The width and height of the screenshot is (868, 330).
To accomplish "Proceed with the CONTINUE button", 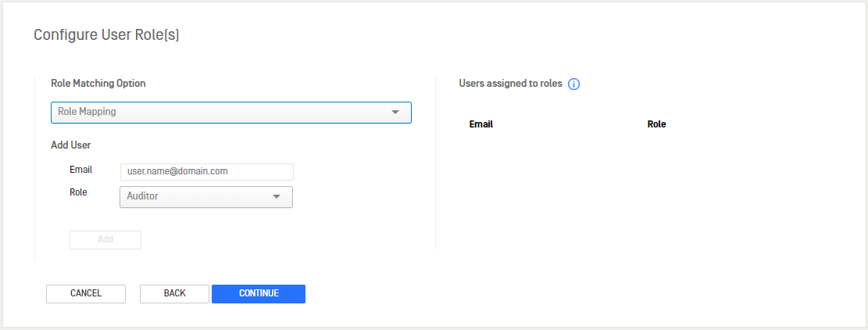I will click(259, 293).
